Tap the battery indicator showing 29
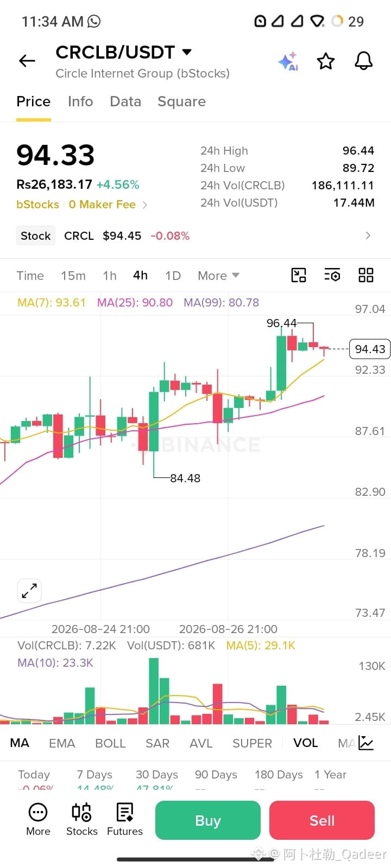Viewport: 391px width, 868px height. (348, 21)
